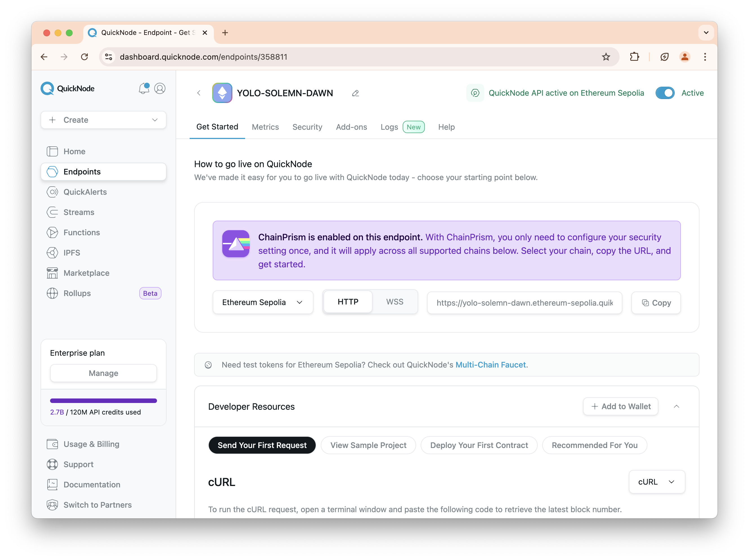Image resolution: width=749 pixels, height=560 pixels.
Task: Open Streams from the sidebar
Action: point(79,212)
